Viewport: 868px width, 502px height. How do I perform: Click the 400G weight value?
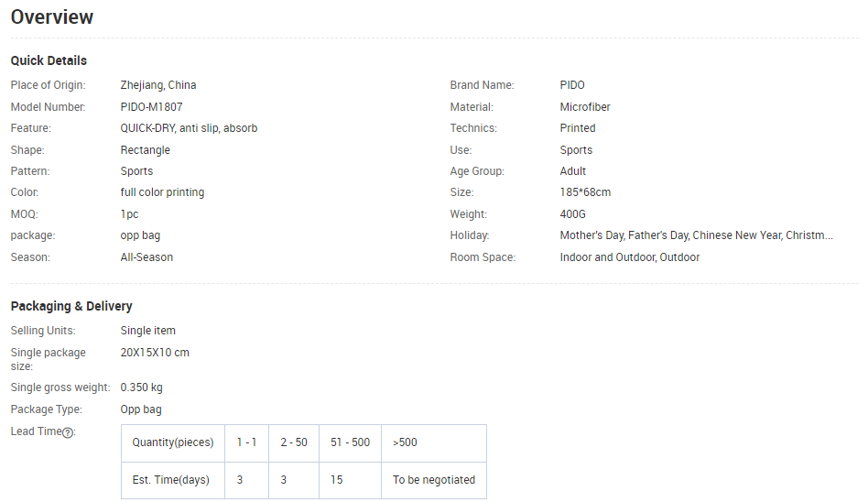(x=573, y=214)
